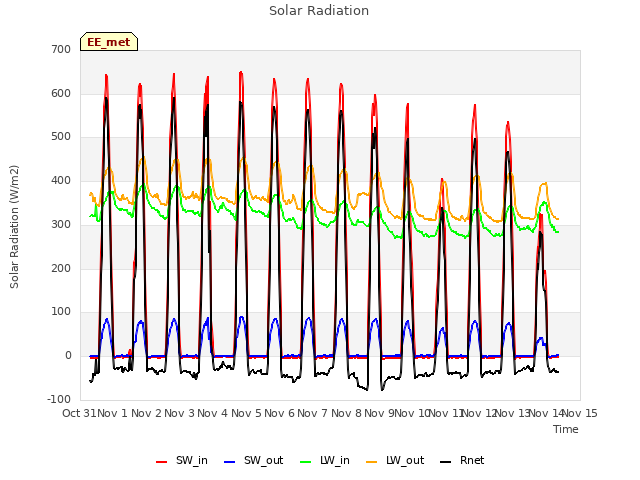Click the Nov 2 x-axis tick label
Viewport: 640px width, 480px height.
[146, 413]
